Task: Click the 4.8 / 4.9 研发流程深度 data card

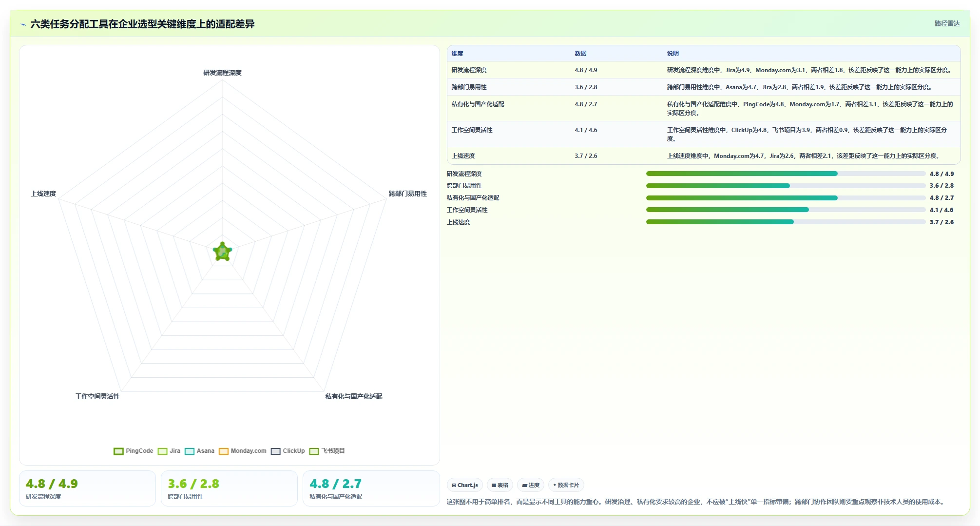Action: point(87,488)
